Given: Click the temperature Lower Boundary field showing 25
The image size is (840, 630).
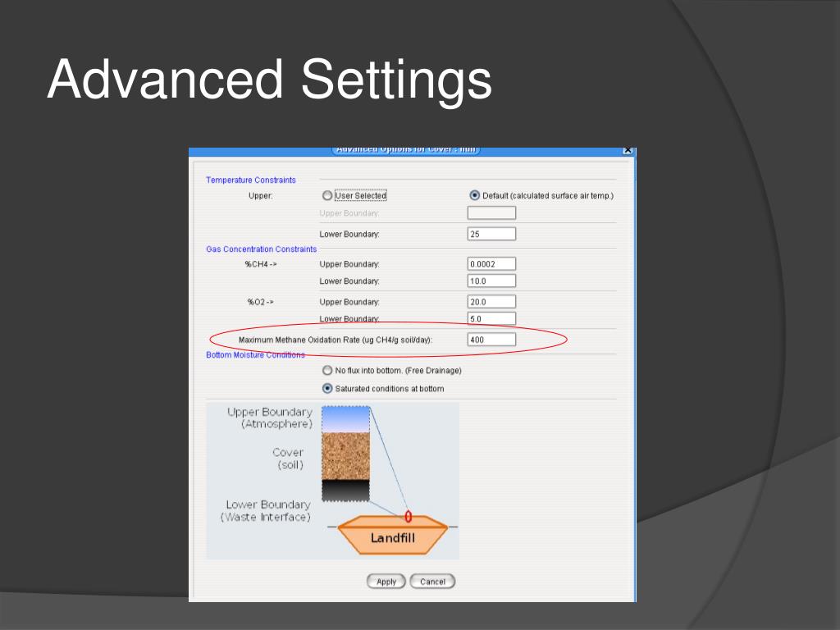Looking at the screenshot, I should point(491,234).
